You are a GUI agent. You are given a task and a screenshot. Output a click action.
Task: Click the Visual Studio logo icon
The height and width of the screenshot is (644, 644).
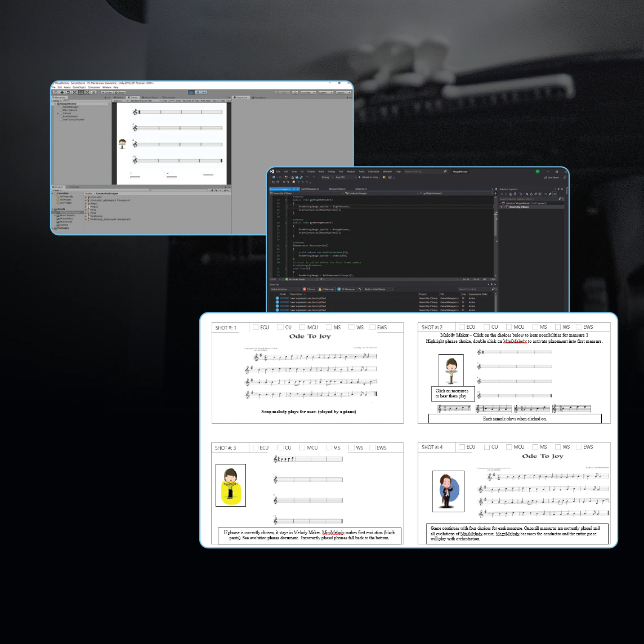point(272,171)
